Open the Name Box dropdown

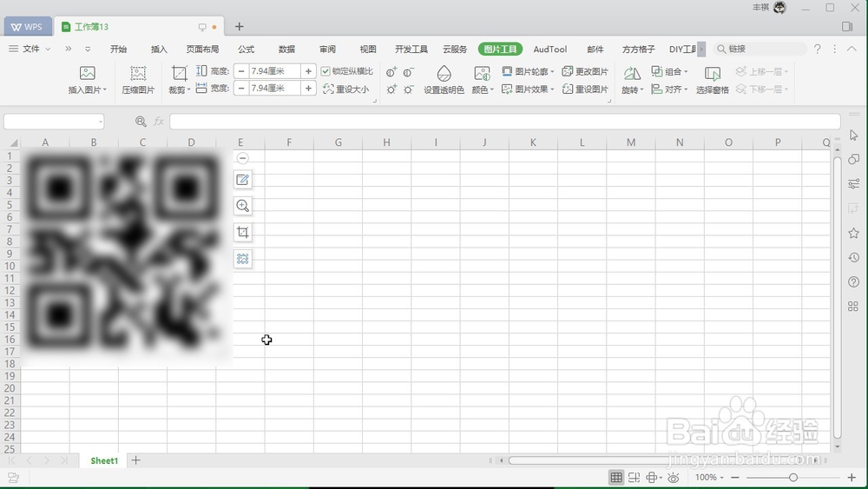click(100, 122)
